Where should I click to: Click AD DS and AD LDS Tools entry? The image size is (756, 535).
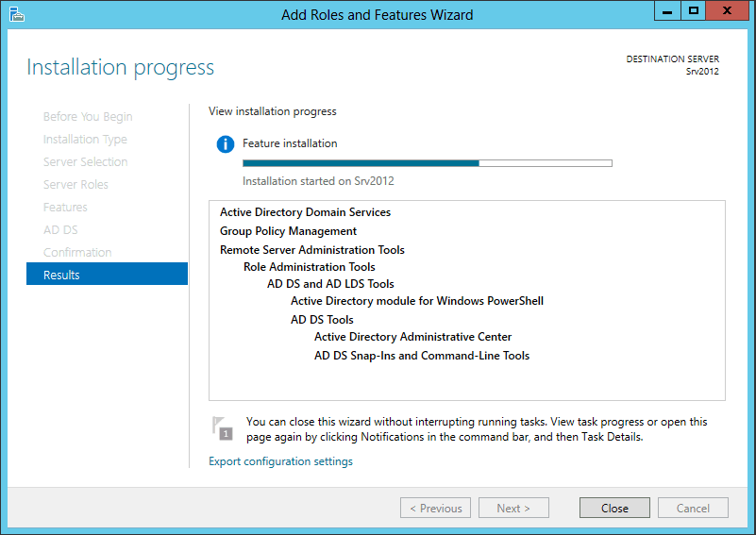pos(330,284)
